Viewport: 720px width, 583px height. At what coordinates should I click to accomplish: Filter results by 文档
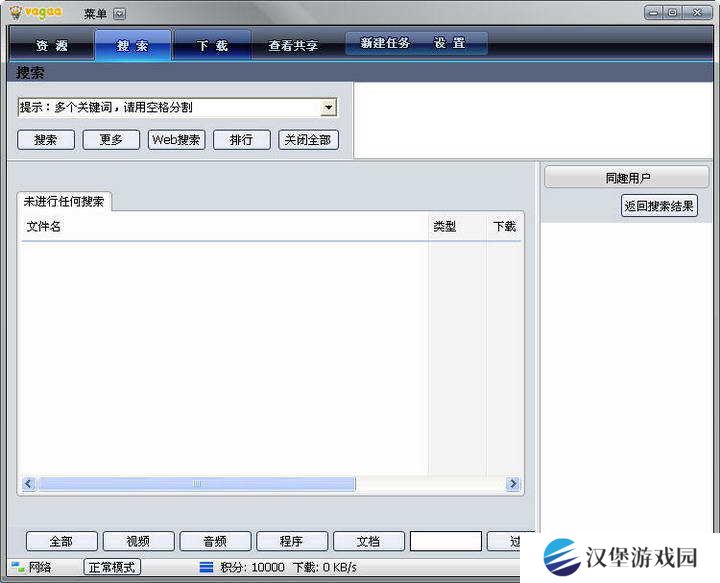(x=368, y=541)
